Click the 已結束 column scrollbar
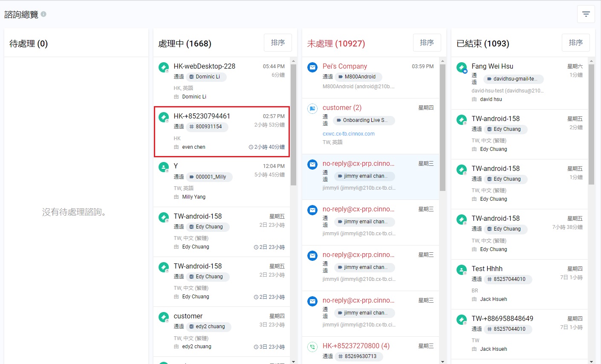This screenshot has width=601, height=364. pyautogui.click(x=591, y=124)
